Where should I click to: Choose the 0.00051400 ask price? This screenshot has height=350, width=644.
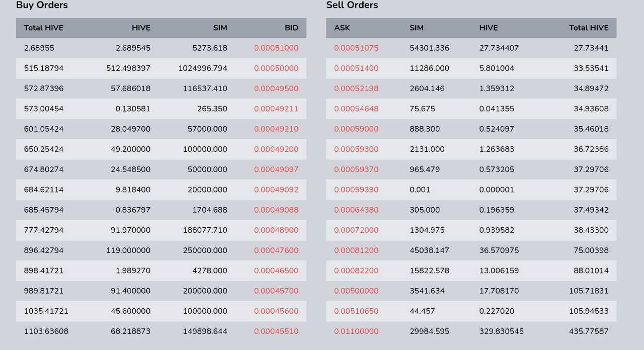[x=356, y=68]
